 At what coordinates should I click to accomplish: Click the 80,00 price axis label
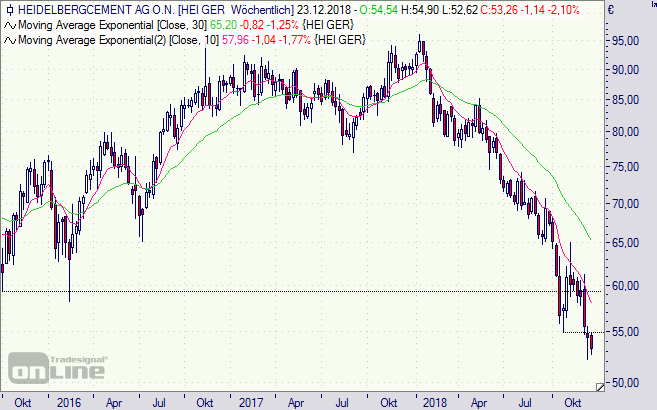pos(625,132)
